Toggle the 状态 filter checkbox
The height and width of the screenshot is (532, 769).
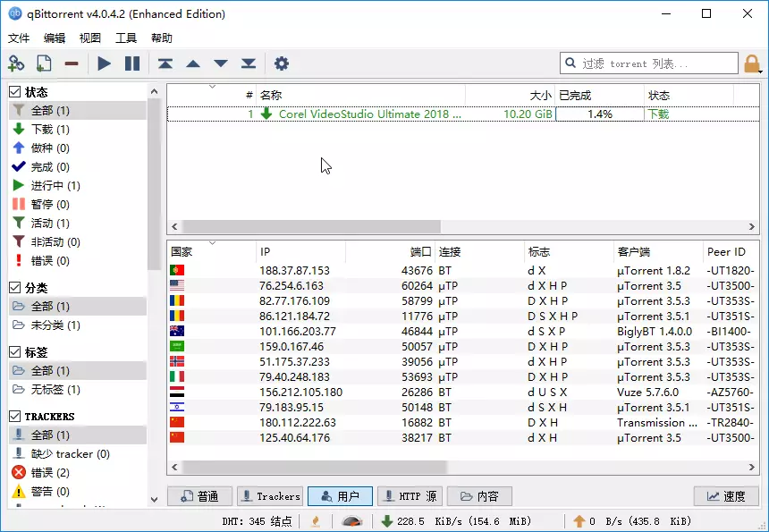tap(13, 90)
